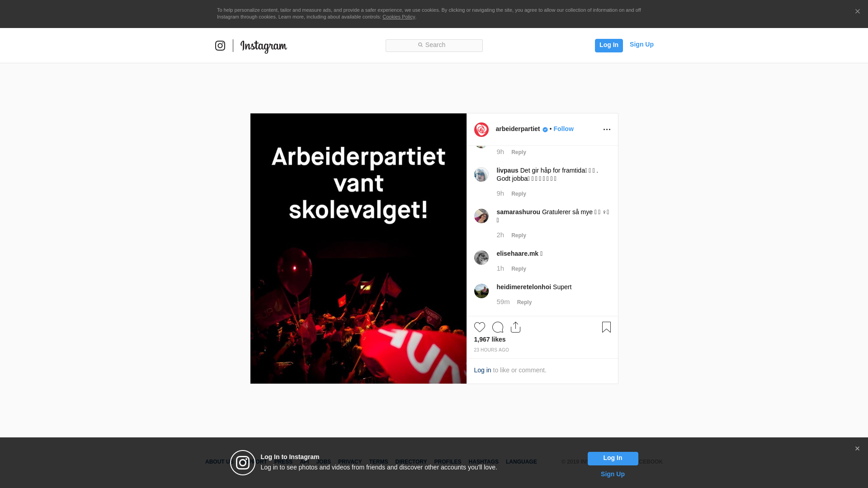This screenshot has width=868, height=488.
Task: Open samarashurou profile avatar
Action: pos(481,216)
